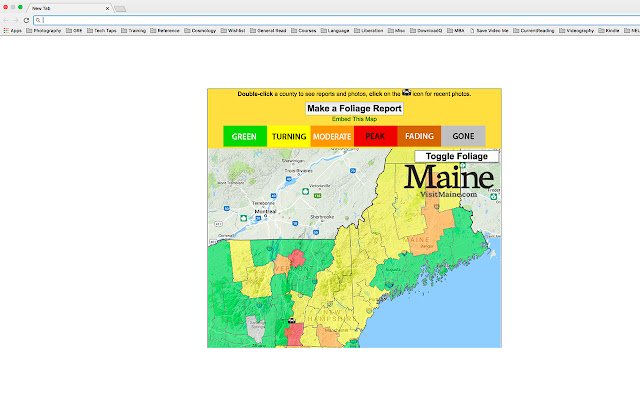Viewport: 640px width, 400px height.
Task: Focus the browser address bar
Action: pyautogui.click(x=337, y=20)
